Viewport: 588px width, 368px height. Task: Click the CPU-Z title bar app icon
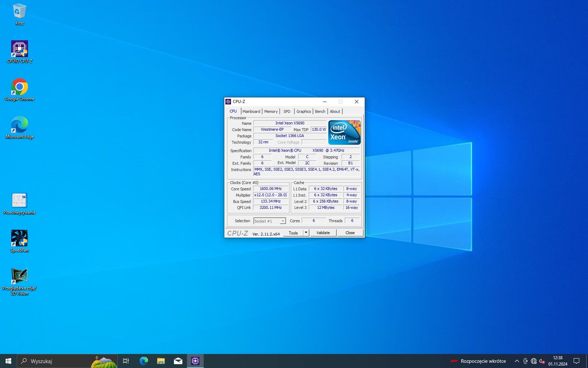click(x=228, y=102)
